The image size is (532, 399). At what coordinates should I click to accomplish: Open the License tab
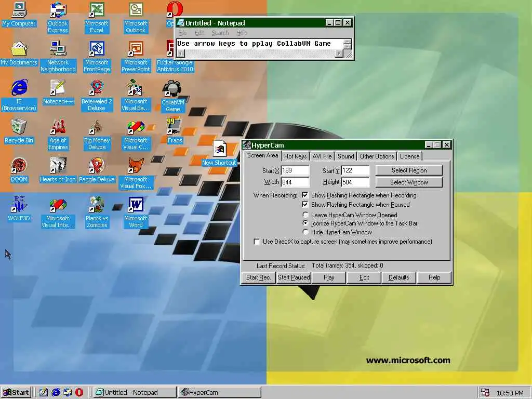[x=409, y=156]
